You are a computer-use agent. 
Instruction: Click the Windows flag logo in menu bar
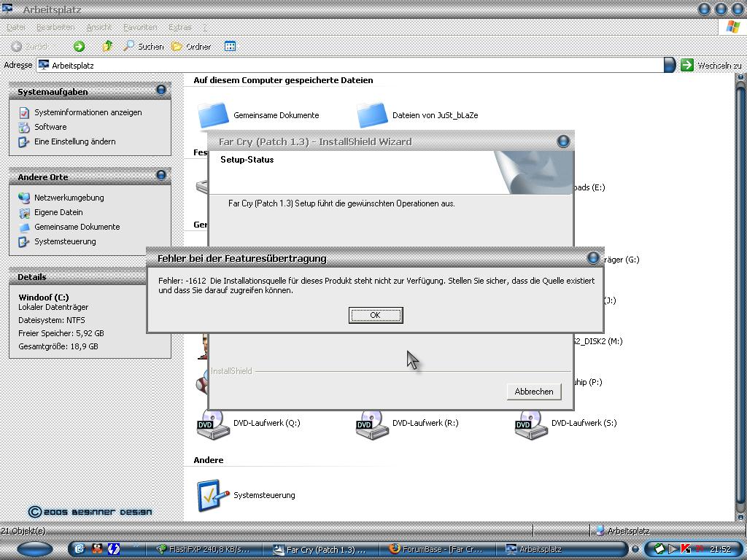click(732, 27)
